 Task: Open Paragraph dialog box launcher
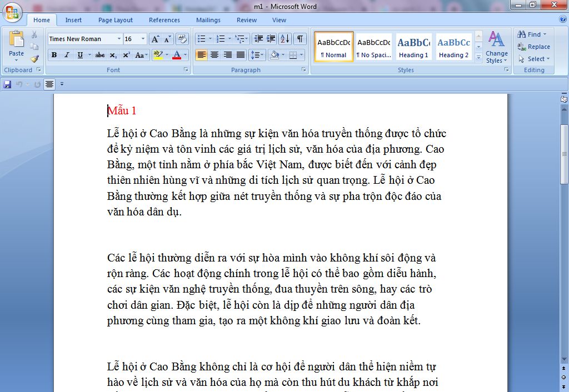point(304,69)
